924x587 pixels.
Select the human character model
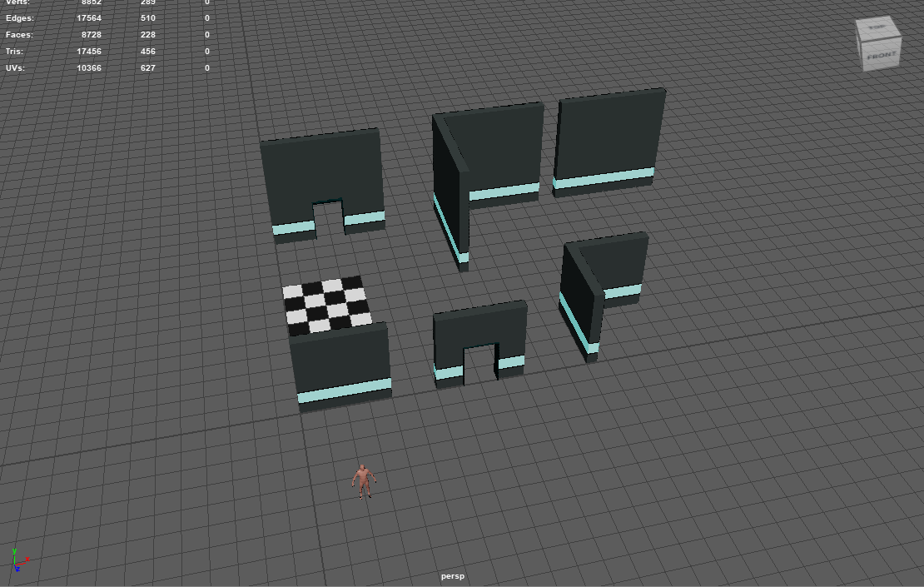[364, 481]
